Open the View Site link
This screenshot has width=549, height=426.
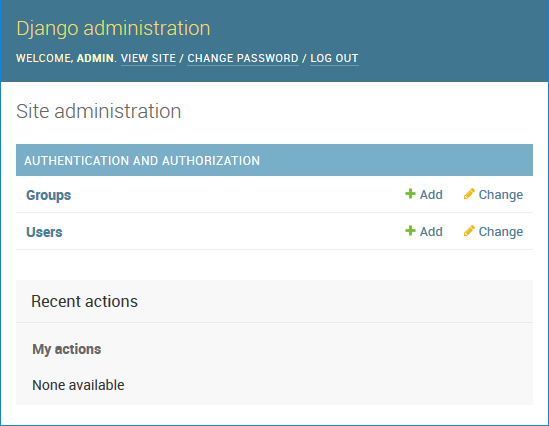[148, 58]
